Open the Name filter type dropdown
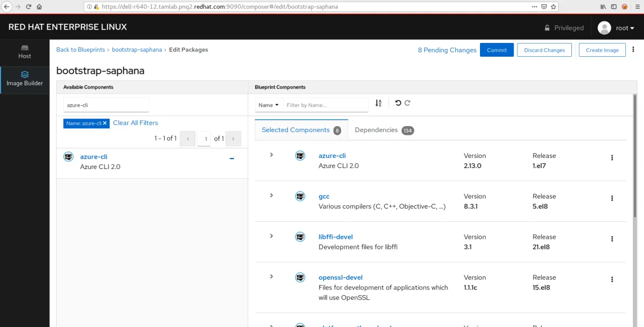The width and height of the screenshot is (644, 327). click(x=269, y=105)
